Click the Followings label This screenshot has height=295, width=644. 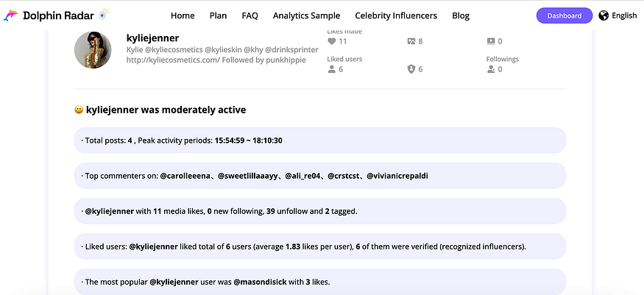click(x=502, y=59)
